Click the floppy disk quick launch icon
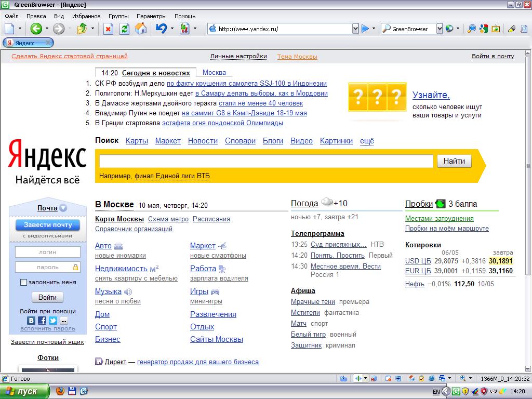 point(72,391)
